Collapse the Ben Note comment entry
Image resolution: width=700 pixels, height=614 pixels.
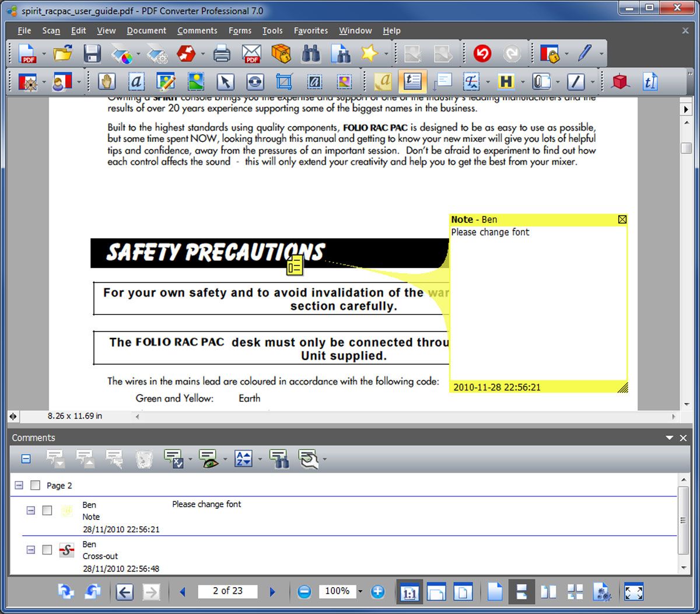[x=31, y=511]
